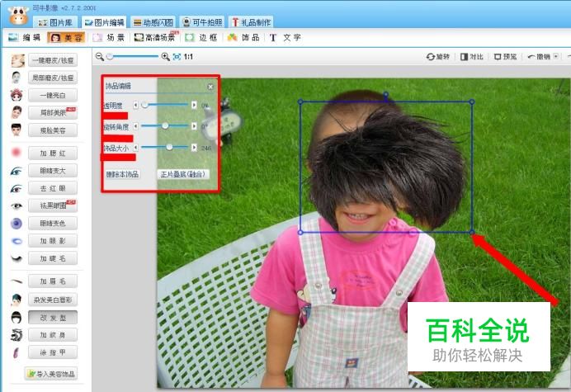
Task: Click 删除本饰品 in the 饰品编辑 panel
Action: (122, 174)
